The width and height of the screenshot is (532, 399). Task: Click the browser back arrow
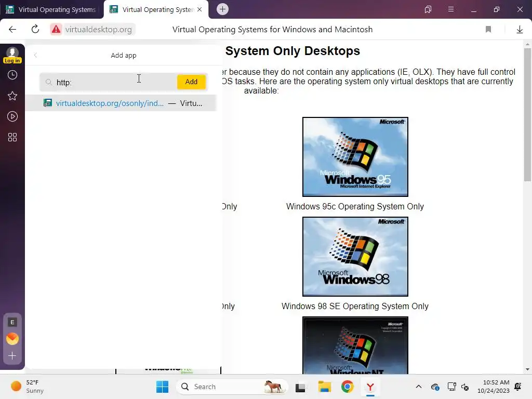coord(12,29)
